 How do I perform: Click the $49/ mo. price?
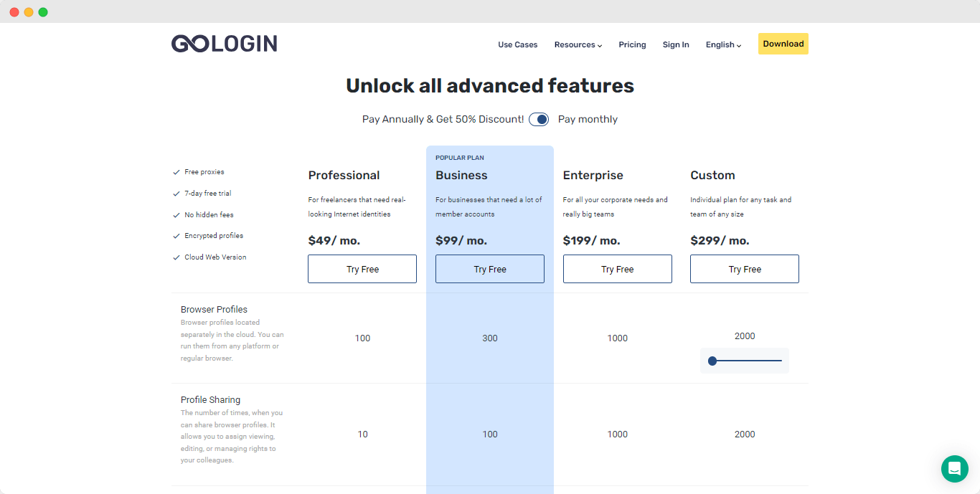(x=334, y=240)
